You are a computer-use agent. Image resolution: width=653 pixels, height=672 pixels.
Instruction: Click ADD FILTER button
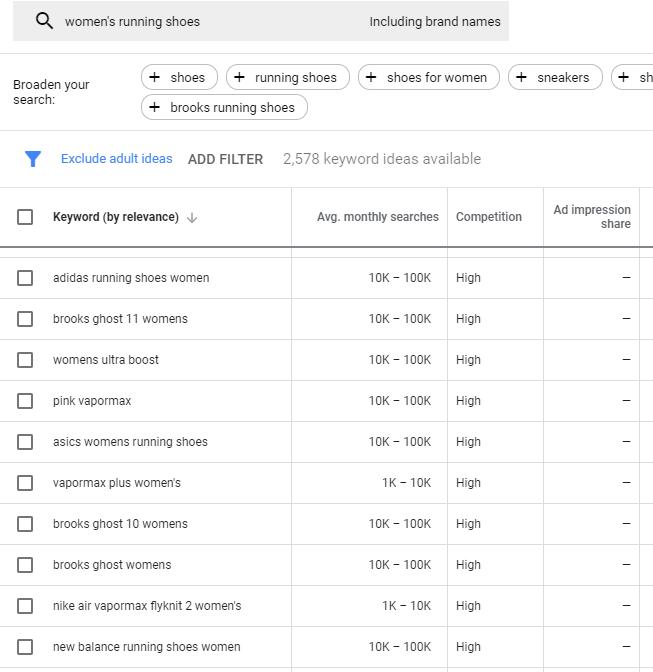point(225,159)
